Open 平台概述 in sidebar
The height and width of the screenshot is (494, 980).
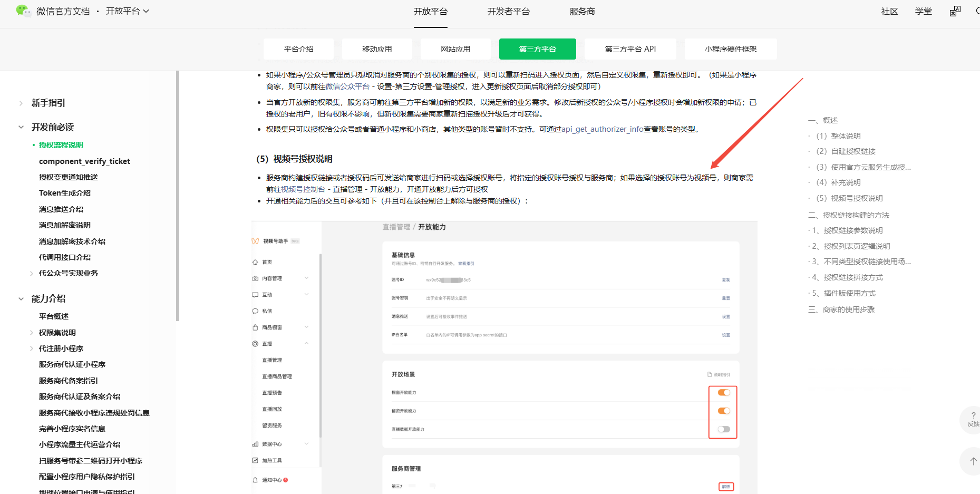54,316
